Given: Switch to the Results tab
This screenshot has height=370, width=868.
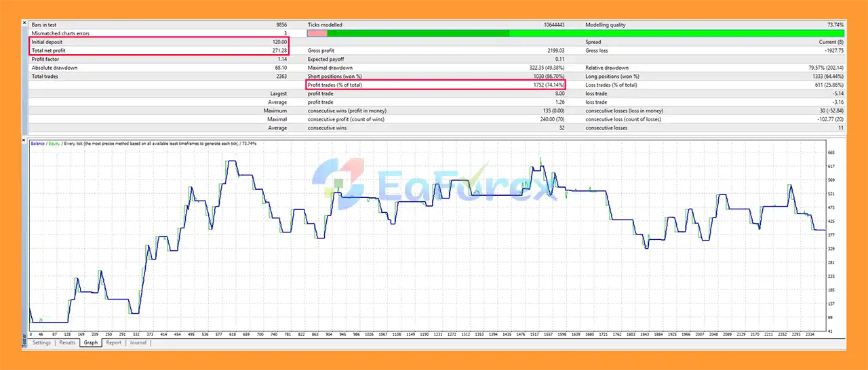Looking at the screenshot, I should 67,343.
